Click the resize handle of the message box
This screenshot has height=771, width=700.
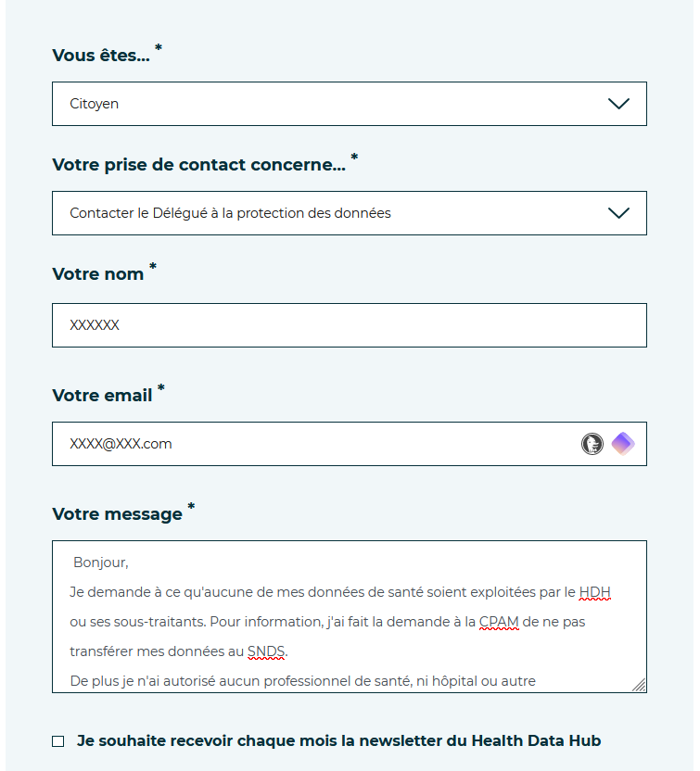pyautogui.click(x=640, y=686)
